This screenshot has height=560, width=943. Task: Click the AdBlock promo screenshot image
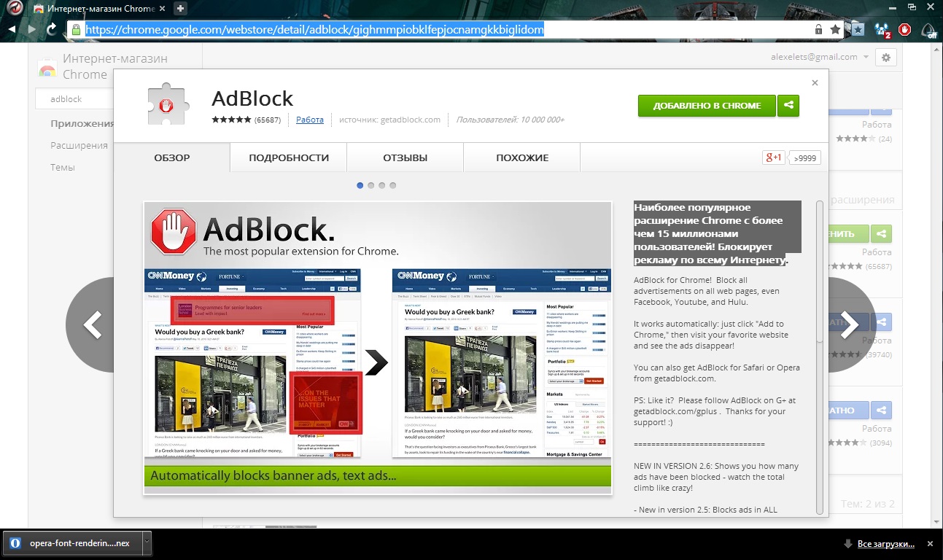[x=378, y=347]
